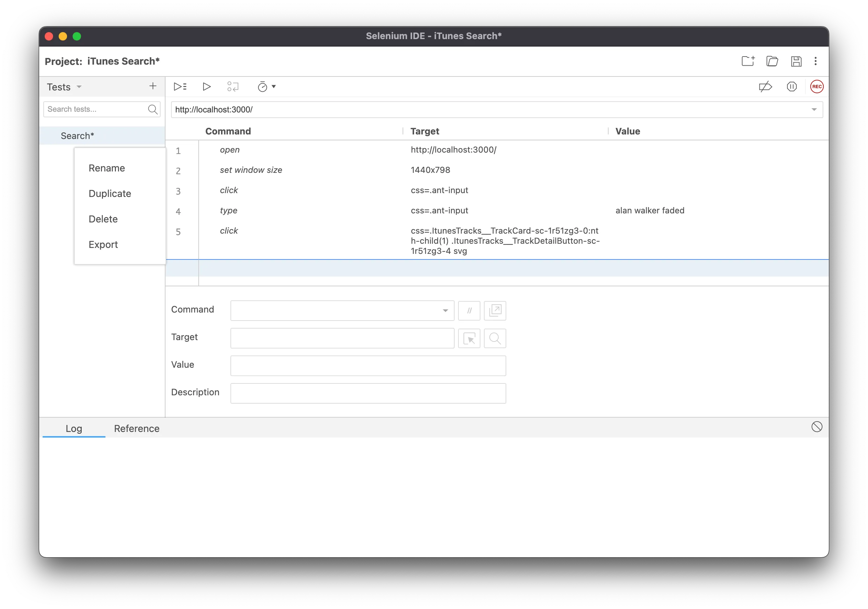Open an existing project folder icon
Screen dimensions: 868x609
click(772, 61)
